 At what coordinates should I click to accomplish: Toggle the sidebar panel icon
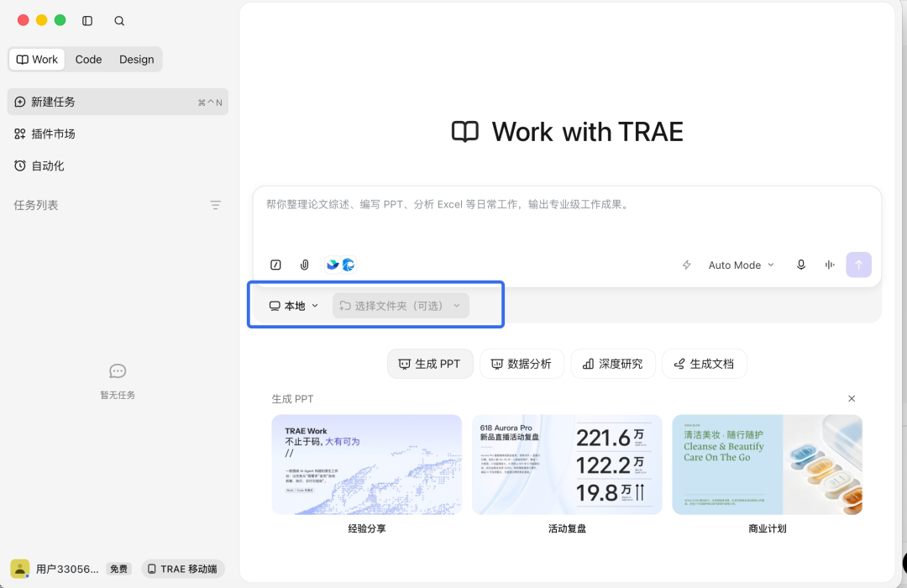87,21
